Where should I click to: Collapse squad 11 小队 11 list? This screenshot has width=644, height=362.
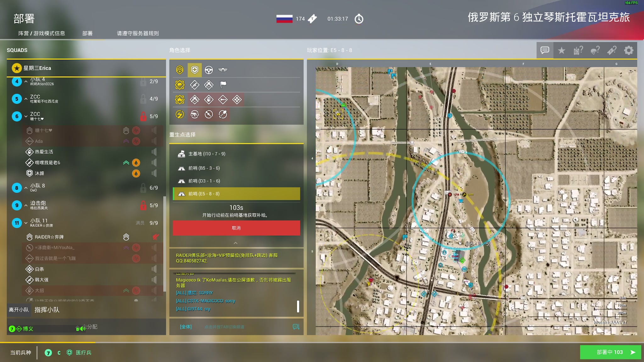(x=26, y=223)
